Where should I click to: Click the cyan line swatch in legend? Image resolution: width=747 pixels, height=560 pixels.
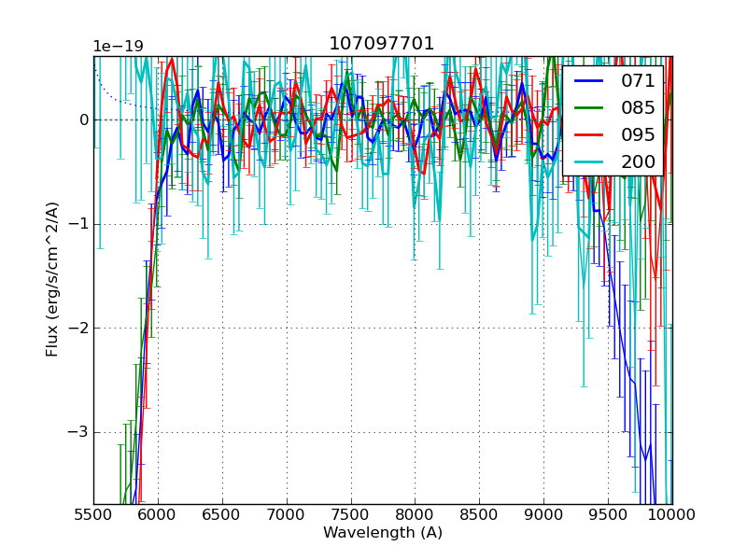[588, 162]
